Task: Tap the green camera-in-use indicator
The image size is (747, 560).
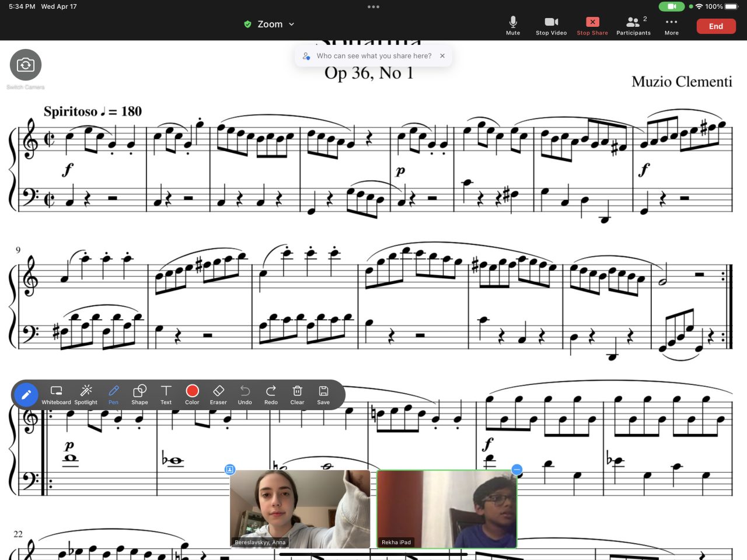Action: click(672, 6)
